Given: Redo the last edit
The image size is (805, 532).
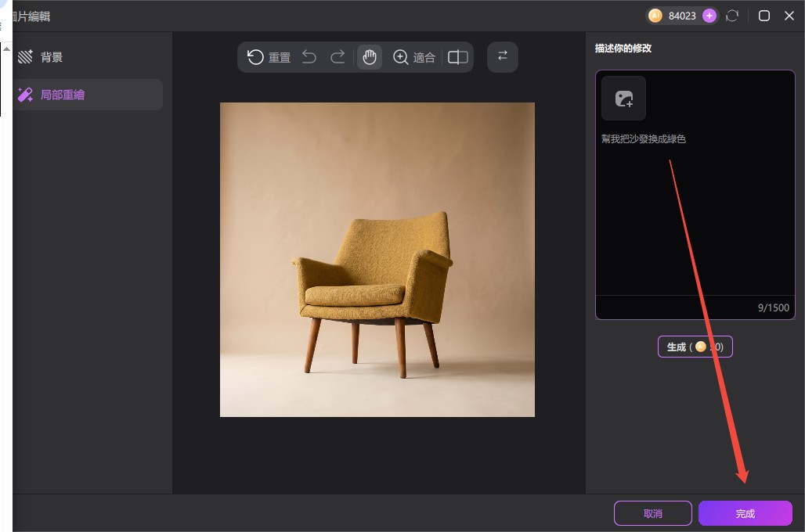Looking at the screenshot, I should (x=338, y=57).
